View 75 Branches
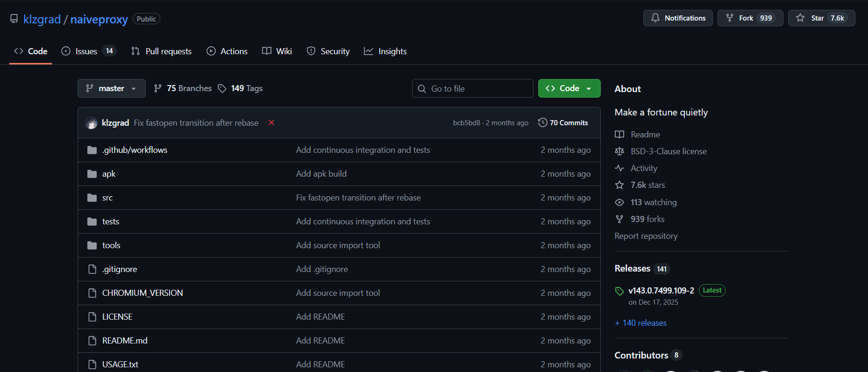This screenshot has width=868, height=372. click(183, 88)
